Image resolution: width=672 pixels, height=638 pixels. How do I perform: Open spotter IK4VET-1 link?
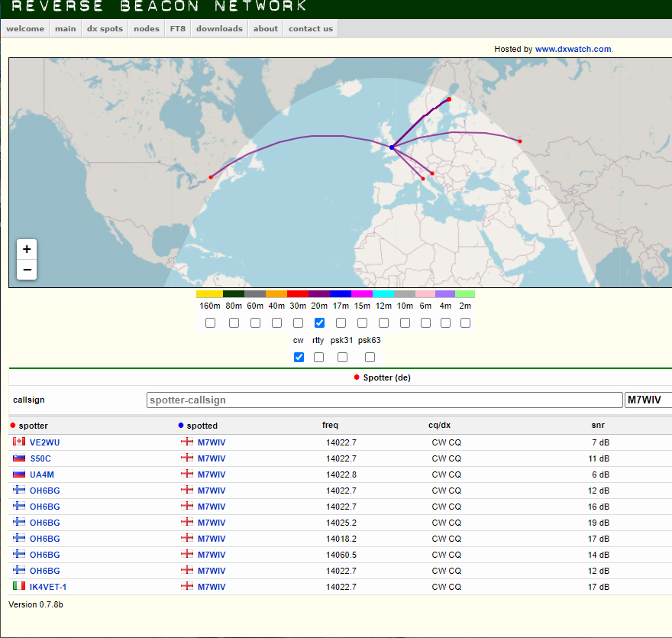[x=48, y=587]
